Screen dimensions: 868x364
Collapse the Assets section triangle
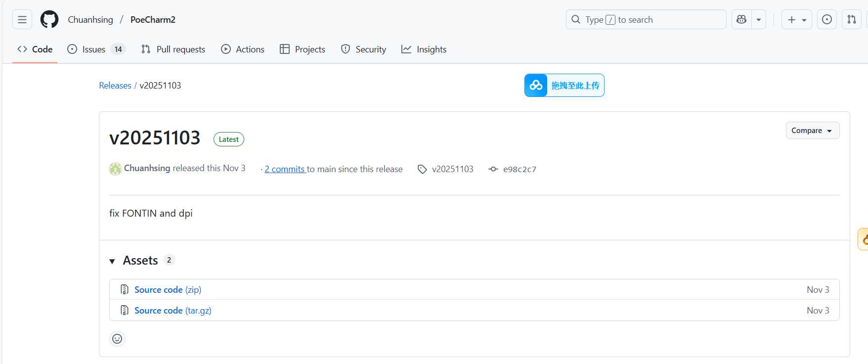click(x=112, y=261)
